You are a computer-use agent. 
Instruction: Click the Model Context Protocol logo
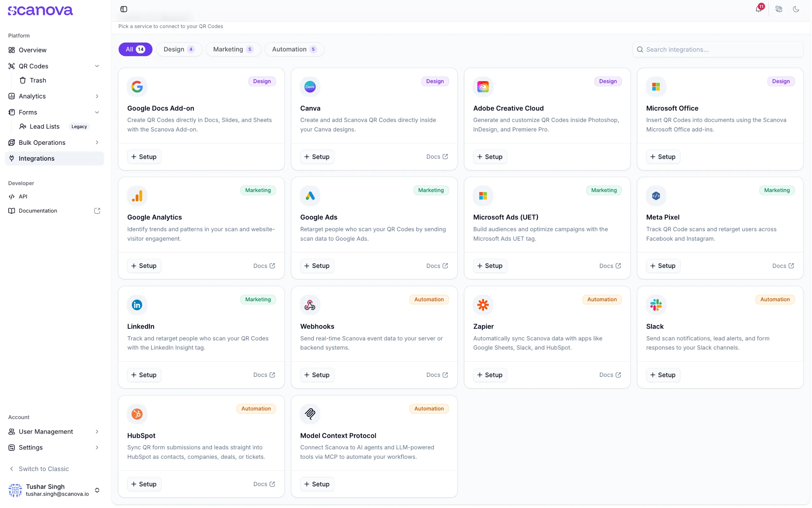pyautogui.click(x=310, y=414)
